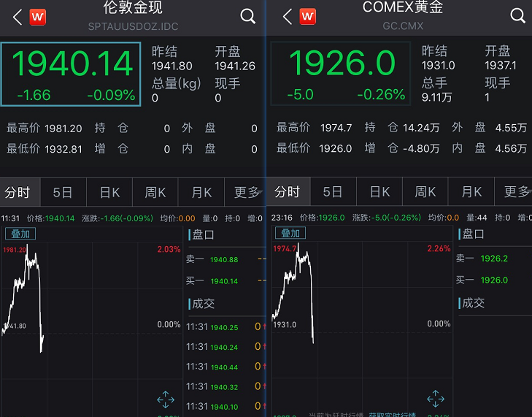The width and height of the screenshot is (532, 417).
Task: Tap 昨结 value 1931.0 in COMEX header
Action: click(438, 65)
